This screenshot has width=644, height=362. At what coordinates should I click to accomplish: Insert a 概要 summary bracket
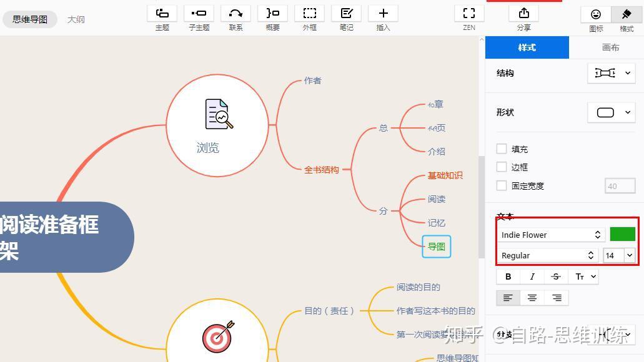(273, 14)
